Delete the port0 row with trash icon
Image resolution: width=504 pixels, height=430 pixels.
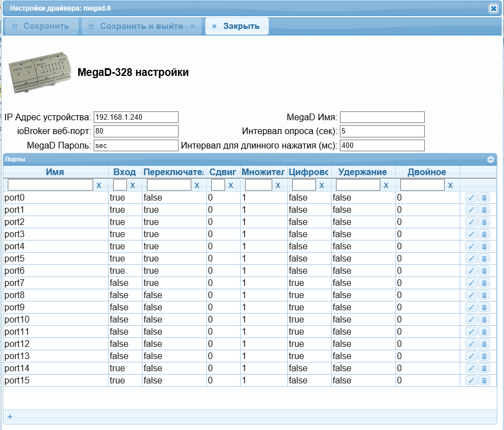click(x=484, y=197)
